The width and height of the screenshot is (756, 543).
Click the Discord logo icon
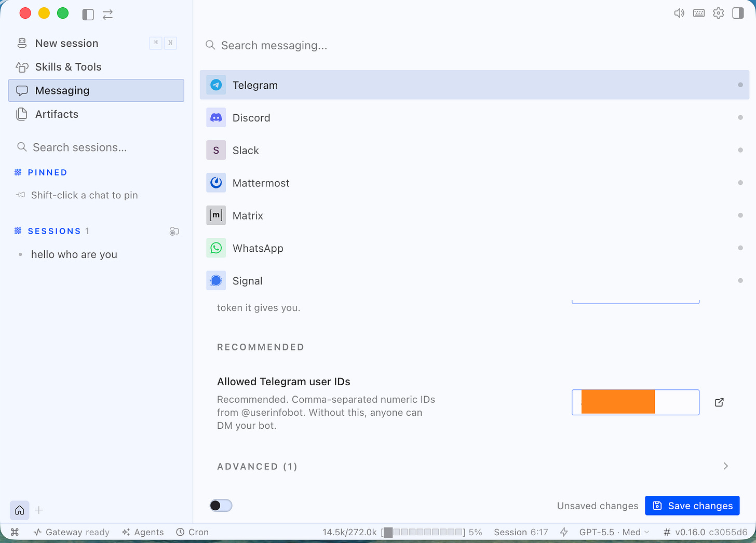point(216,118)
